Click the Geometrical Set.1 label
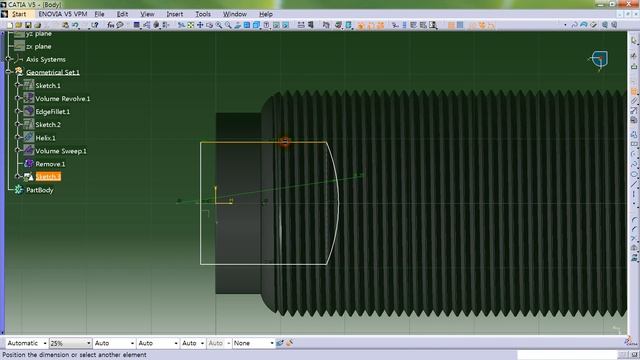Image resolution: width=640 pixels, height=360 pixels. [x=53, y=72]
